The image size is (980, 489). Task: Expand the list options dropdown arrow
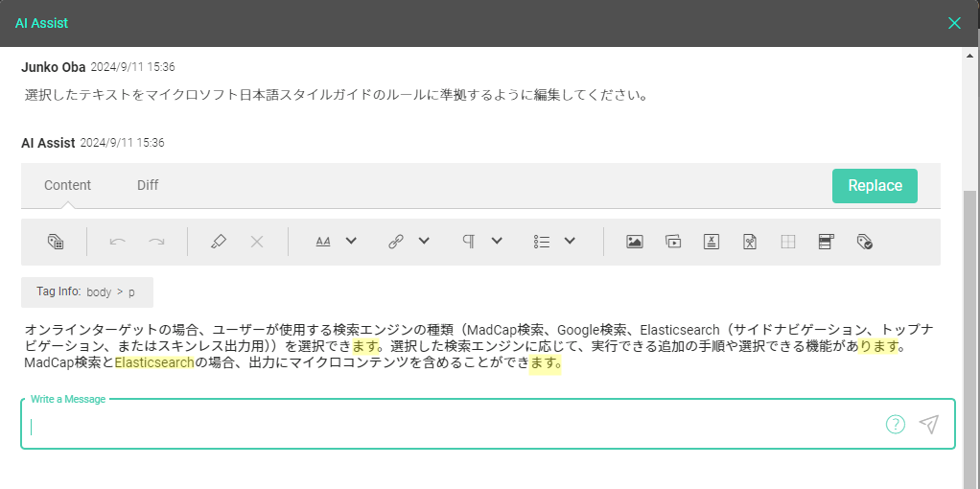(x=570, y=241)
